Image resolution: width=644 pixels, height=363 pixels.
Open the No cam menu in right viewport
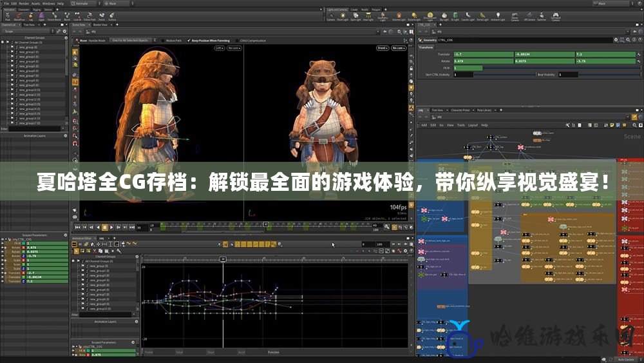398,48
